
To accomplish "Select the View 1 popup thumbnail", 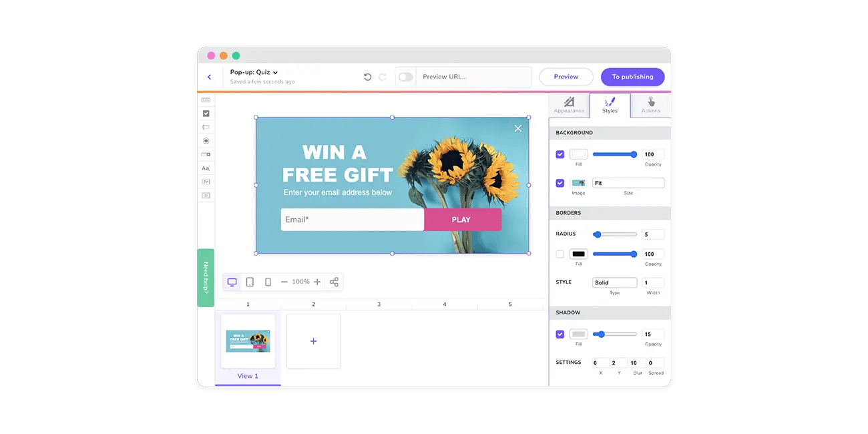I will [x=248, y=341].
